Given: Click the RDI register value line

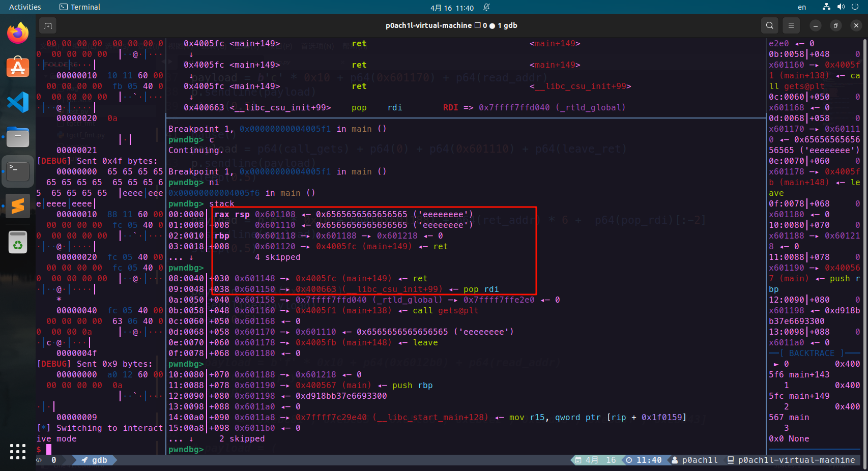Looking at the screenshot, I should click(534, 107).
